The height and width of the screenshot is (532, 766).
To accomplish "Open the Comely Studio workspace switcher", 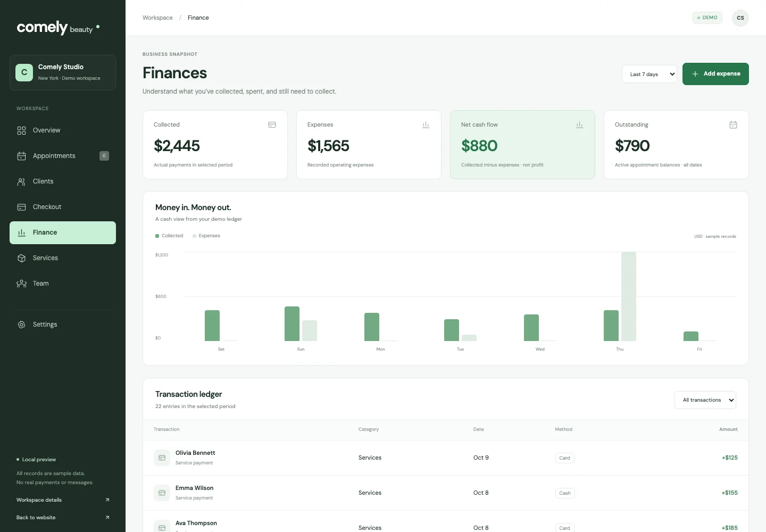I will (63, 72).
